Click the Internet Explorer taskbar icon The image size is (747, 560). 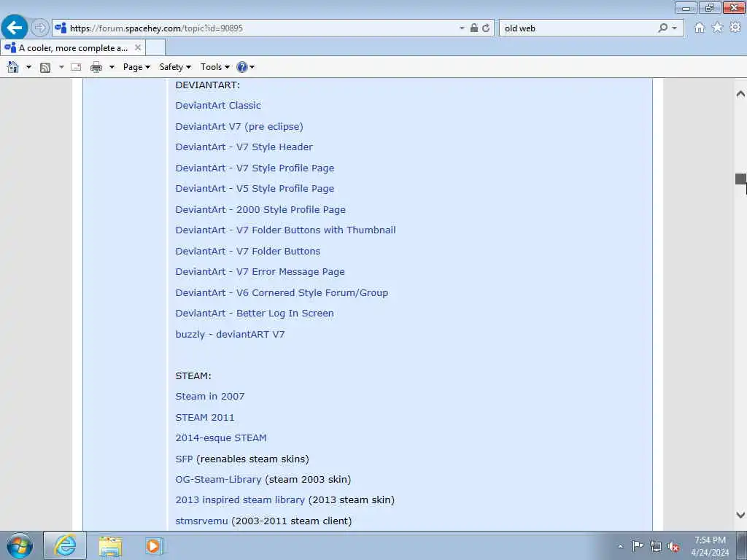65,546
